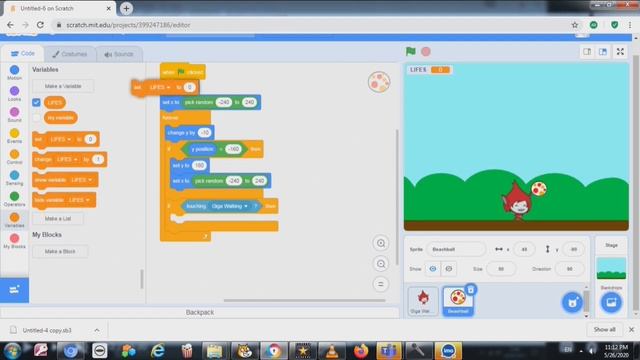Click the vertical scrollbar of the code workspace
Viewport: 640px width, 360px height.
point(397,197)
